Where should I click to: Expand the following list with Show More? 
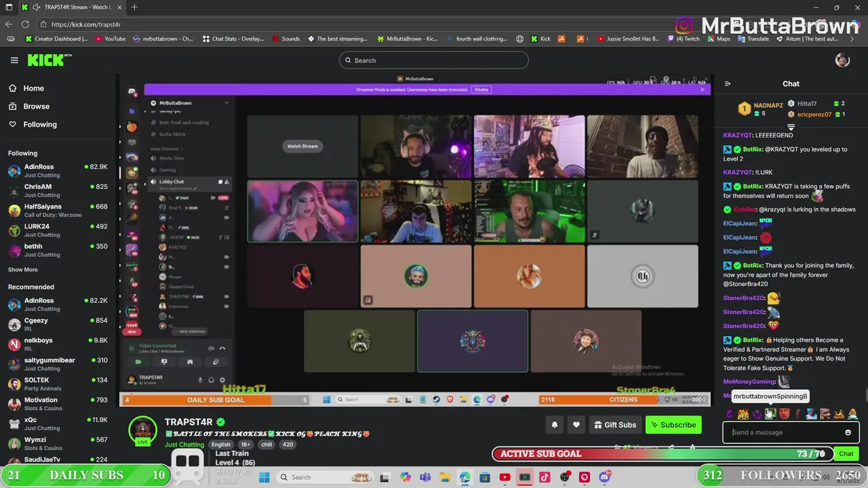[22, 270]
